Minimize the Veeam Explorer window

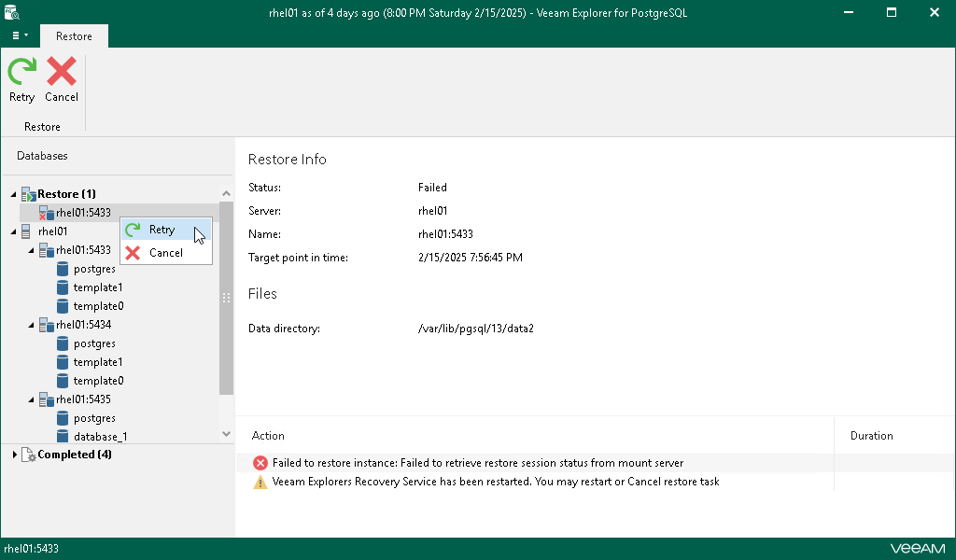848,12
